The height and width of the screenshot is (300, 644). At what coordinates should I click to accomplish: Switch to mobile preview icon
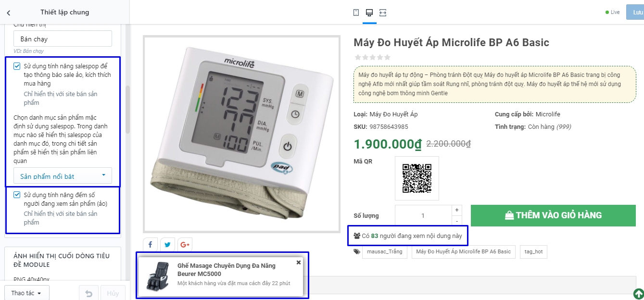pos(356,12)
